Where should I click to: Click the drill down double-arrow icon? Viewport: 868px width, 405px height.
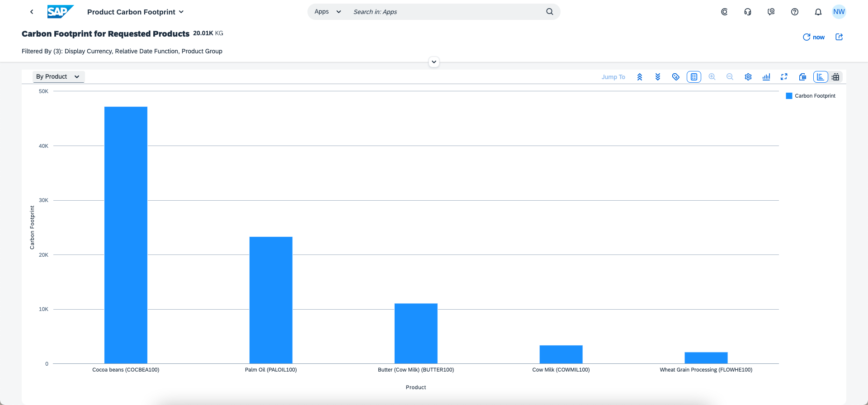(658, 77)
